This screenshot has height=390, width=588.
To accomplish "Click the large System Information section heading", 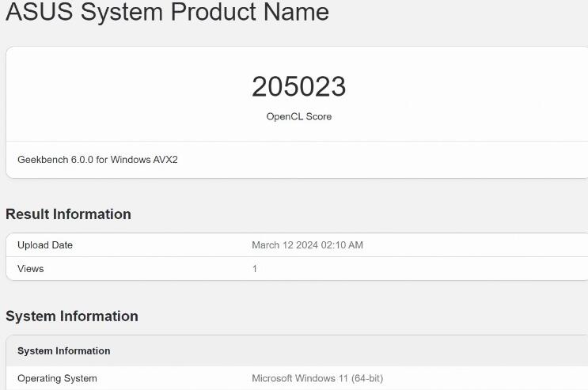I will pos(72,316).
